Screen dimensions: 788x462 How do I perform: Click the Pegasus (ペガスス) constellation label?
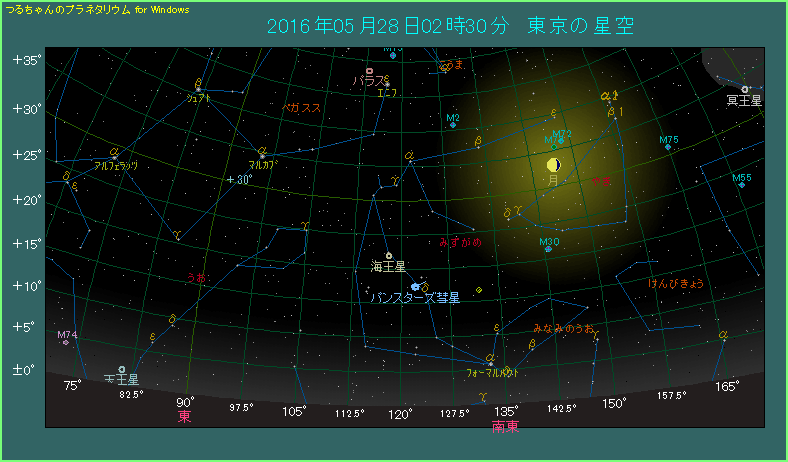pyautogui.click(x=300, y=107)
